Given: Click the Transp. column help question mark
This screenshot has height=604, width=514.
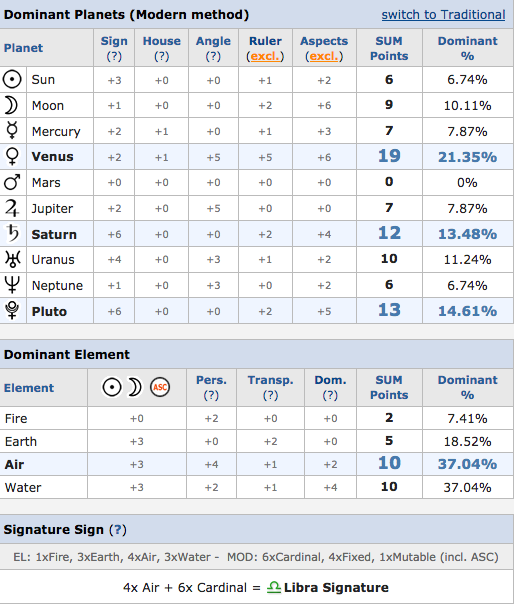Looking at the screenshot, I should pos(270,395).
